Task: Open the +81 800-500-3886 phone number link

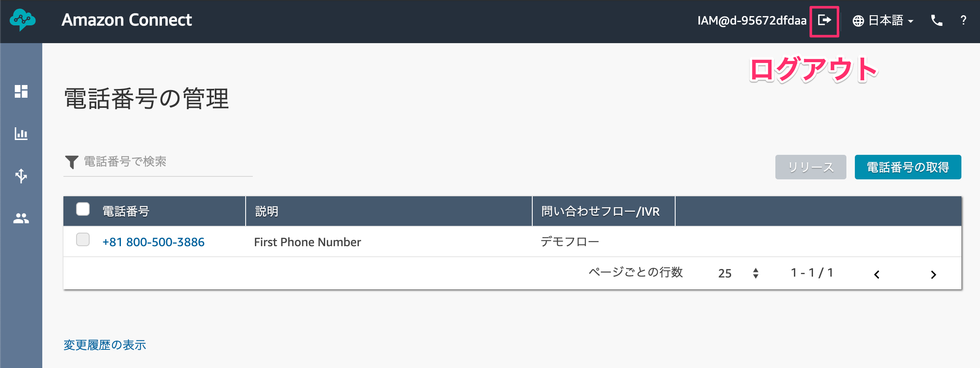Action: point(153,242)
